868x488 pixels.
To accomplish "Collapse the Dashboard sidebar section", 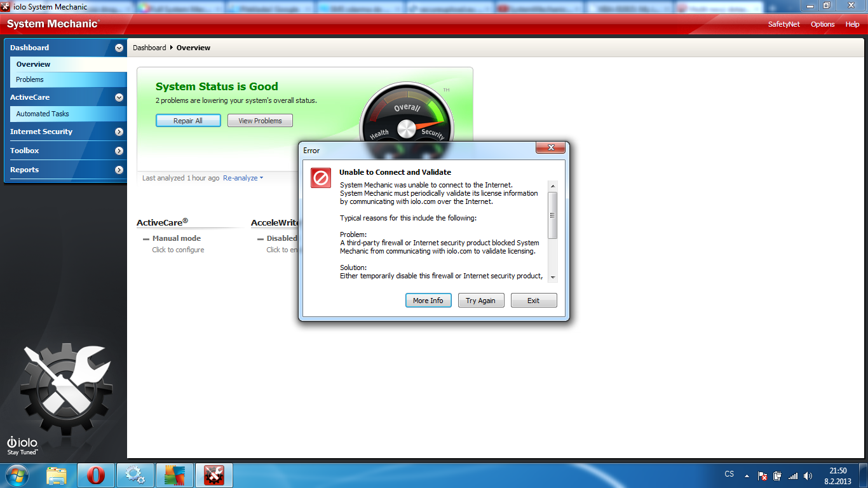I will coord(119,48).
